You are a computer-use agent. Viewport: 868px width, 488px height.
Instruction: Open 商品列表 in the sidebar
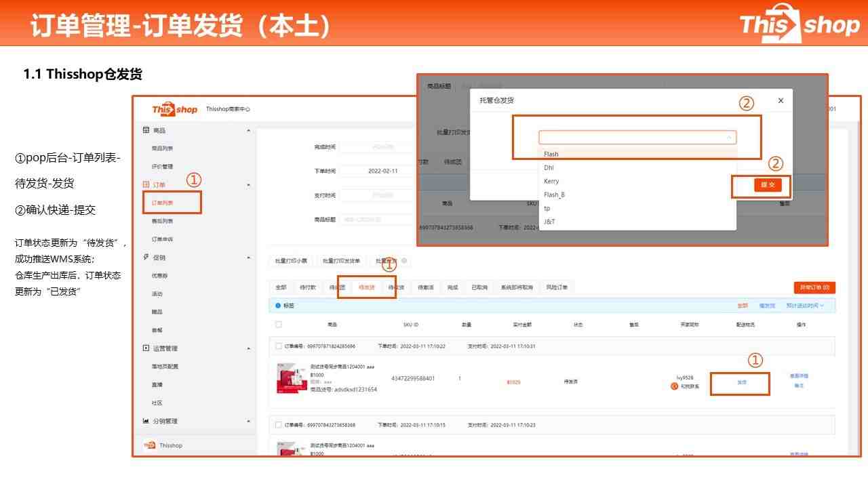pos(162,148)
